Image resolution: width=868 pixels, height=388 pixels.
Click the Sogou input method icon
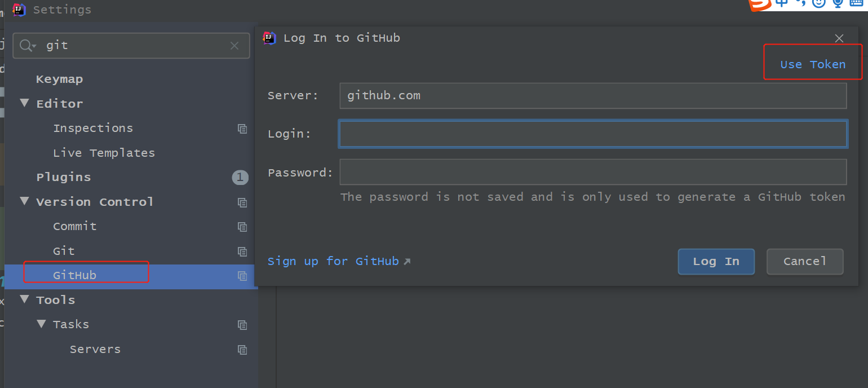(760, 5)
